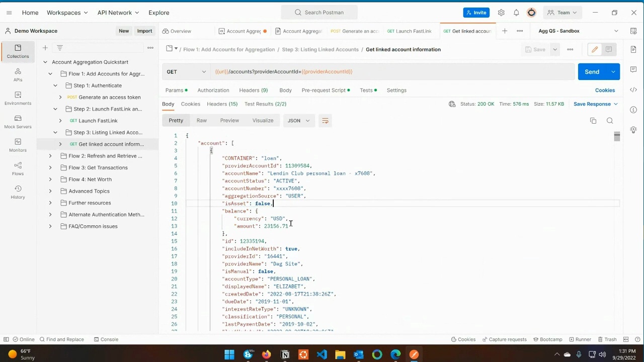Collapse Account Aggregation Quickstart collection
The height and width of the screenshot is (362, 644).
click(x=45, y=62)
